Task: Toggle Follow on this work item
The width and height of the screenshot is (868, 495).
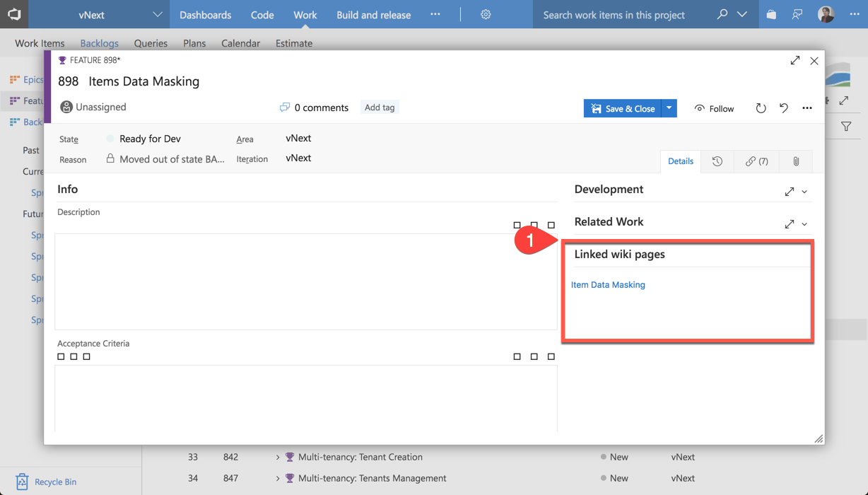Action: pos(714,108)
